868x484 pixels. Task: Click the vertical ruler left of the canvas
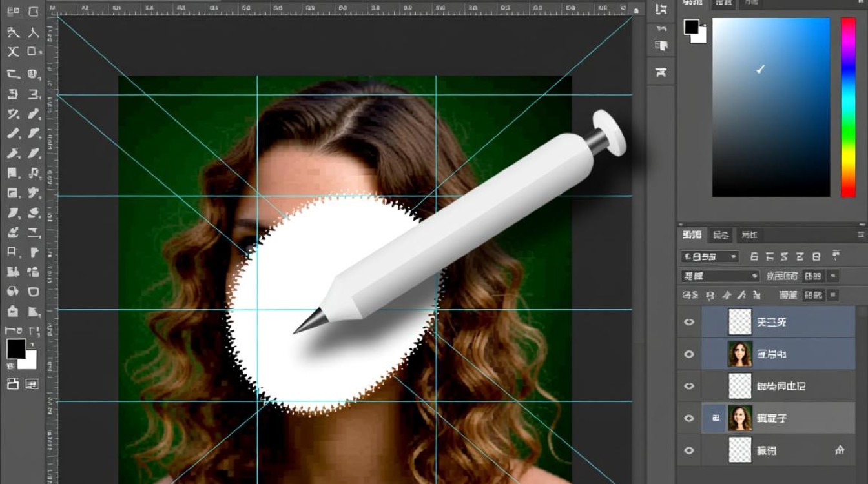point(52,249)
